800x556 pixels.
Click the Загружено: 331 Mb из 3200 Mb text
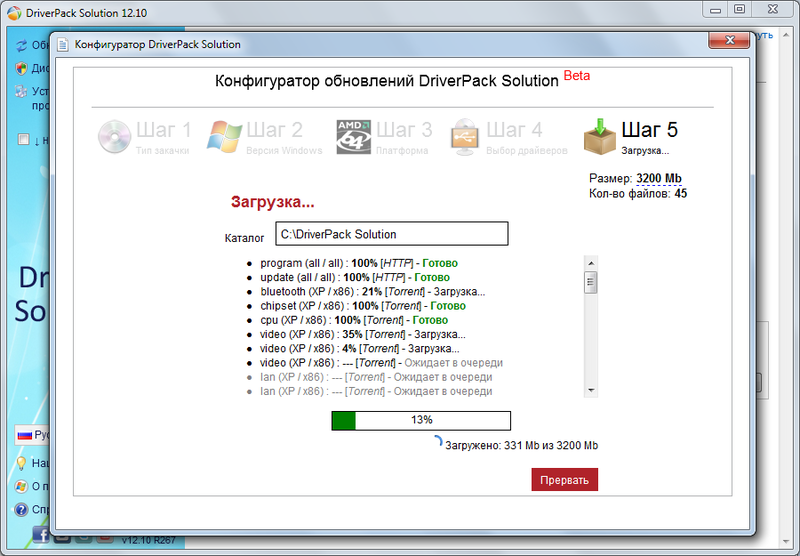[521, 445]
